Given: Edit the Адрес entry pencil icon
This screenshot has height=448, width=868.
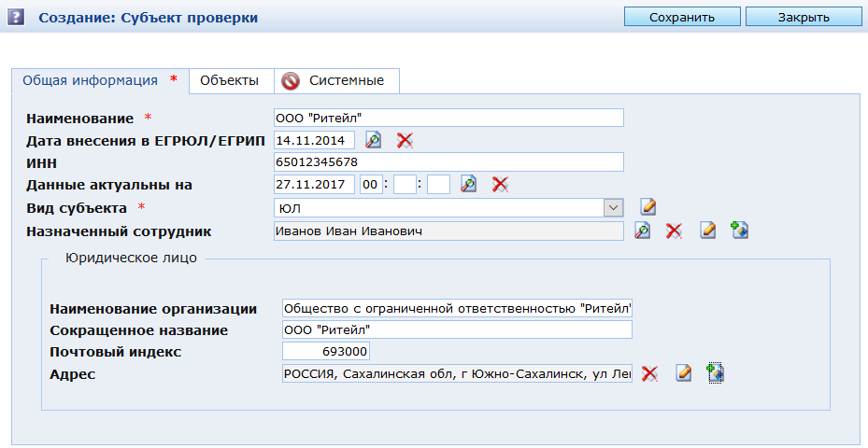Looking at the screenshot, I should [x=684, y=373].
